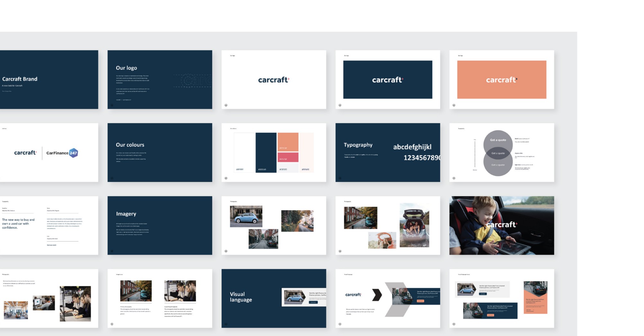Select the hand holding orange object photo
This screenshot has width=644, height=336.
(382, 240)
